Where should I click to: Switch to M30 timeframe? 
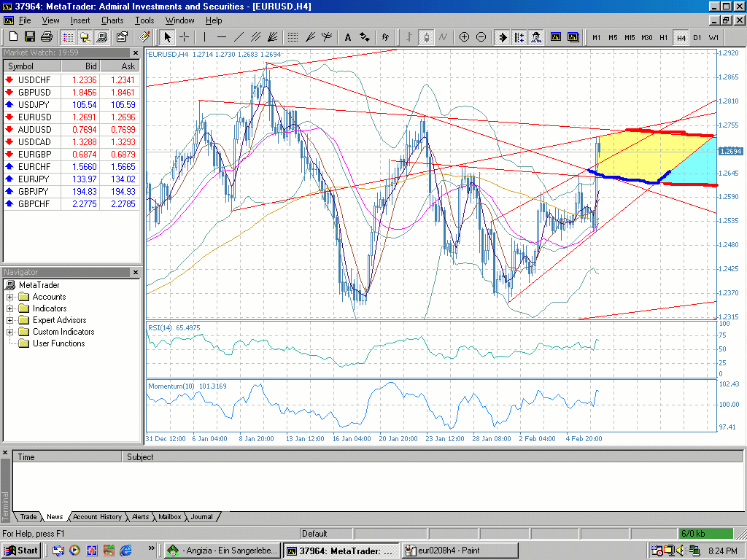point(647,37)
